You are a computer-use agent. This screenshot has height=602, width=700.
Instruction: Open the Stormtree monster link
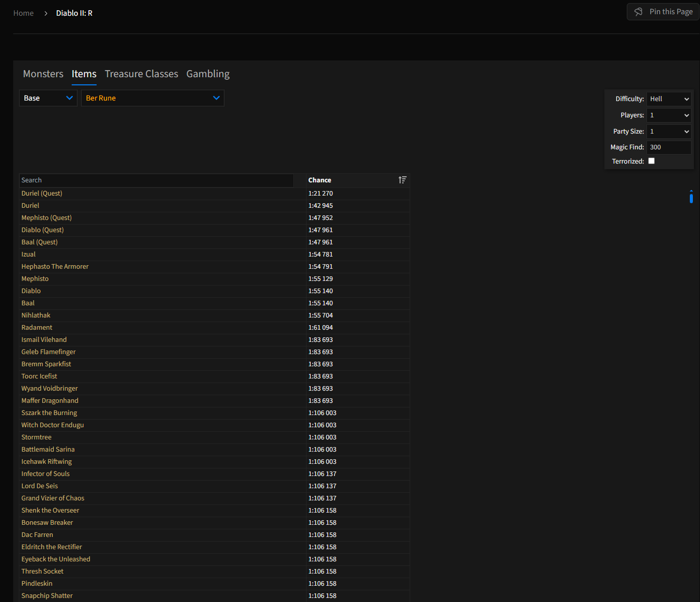pos(36,437)
